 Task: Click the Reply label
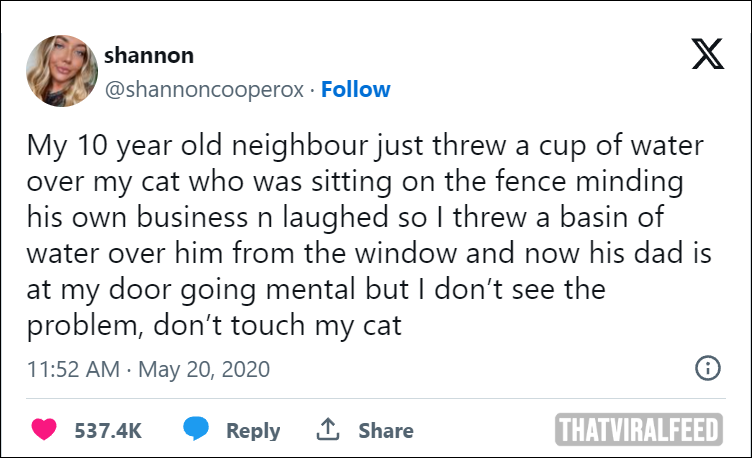[253, 431]
